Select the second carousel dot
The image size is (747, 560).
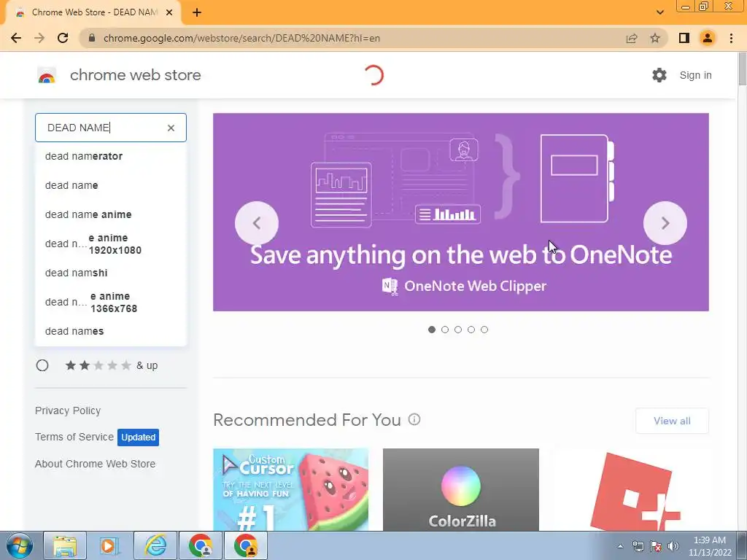(x=445, y=330)
